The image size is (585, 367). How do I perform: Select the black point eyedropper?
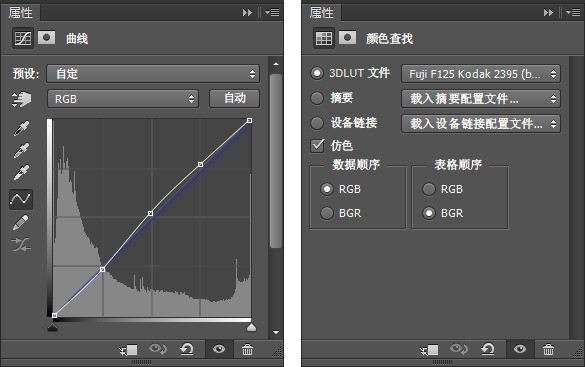coord(21,128)
